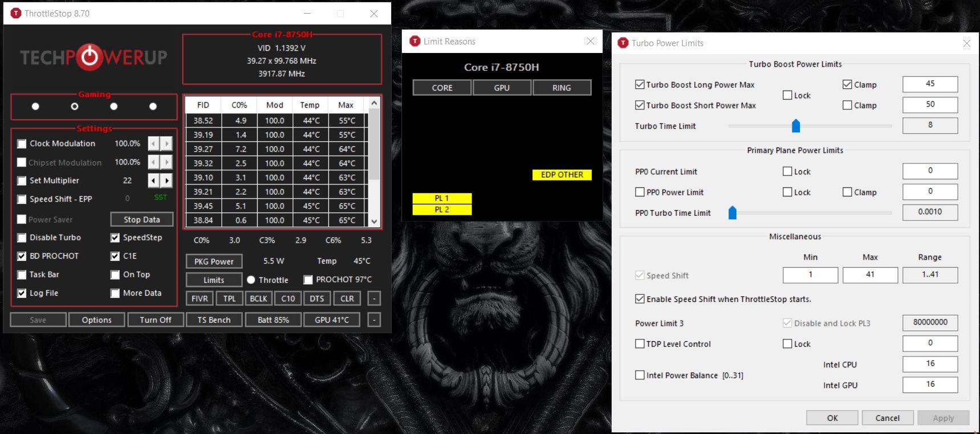The image size is (980, 434).
Task: Click the BCLK button
Action: point(258,298)
